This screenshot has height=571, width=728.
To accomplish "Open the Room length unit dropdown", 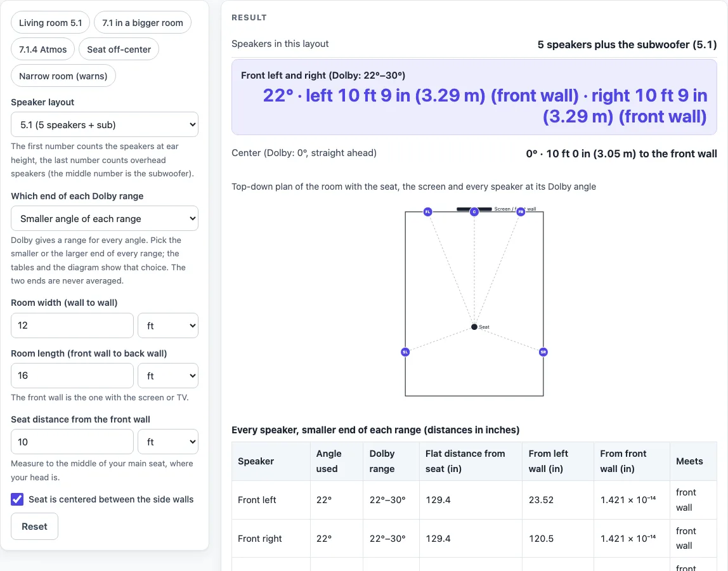I will pyautogui.click(x=168, y=376).
